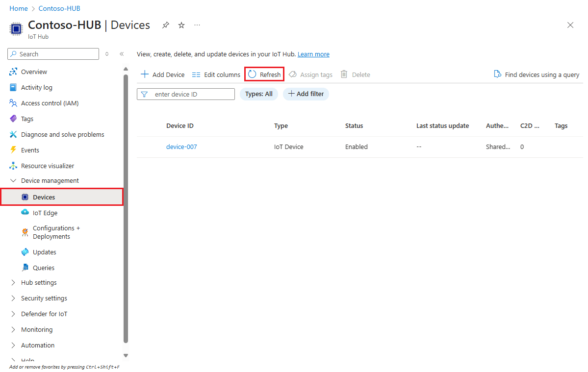Expand the Security settings section

tap(44, 298)
